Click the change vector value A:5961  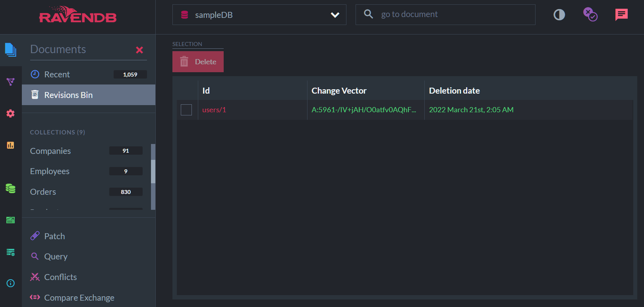(364, 110)
